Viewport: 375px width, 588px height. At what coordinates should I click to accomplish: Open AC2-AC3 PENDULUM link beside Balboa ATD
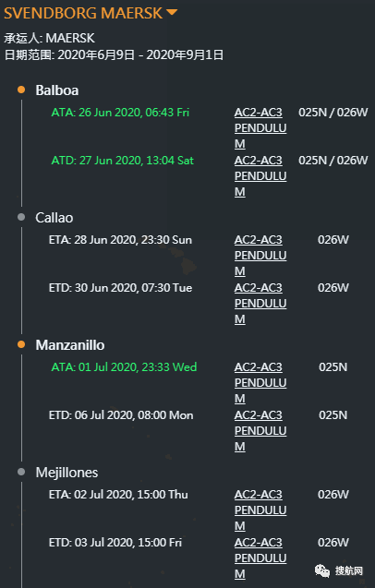click(260, 176)
